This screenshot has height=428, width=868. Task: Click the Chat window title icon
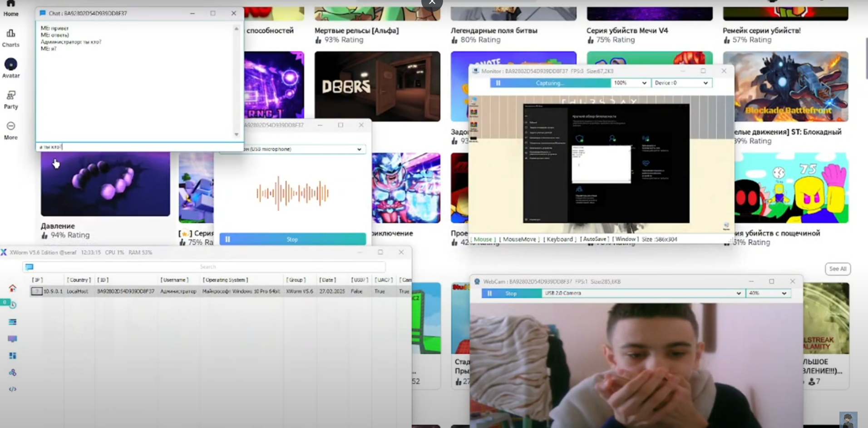(43, 13)
